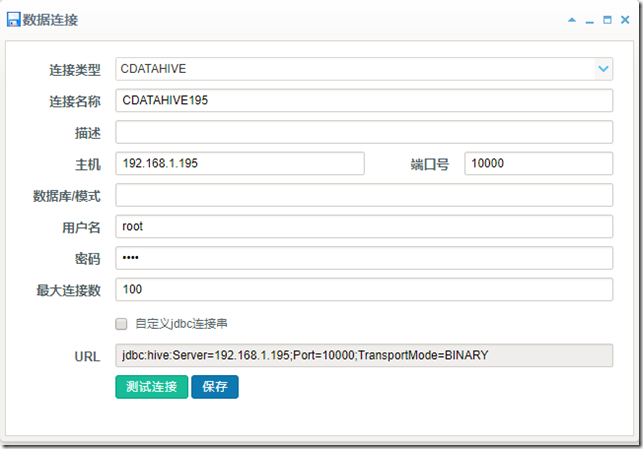The height and width of the screenshot is (449, 643).
Task: Click the 测试连接 button
Action: (x=152, y=387)
